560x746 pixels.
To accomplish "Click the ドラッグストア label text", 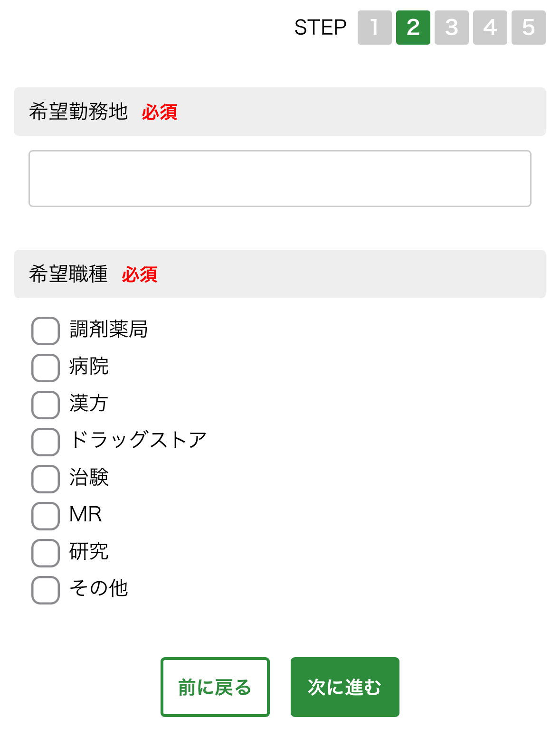I will point(138,440).
